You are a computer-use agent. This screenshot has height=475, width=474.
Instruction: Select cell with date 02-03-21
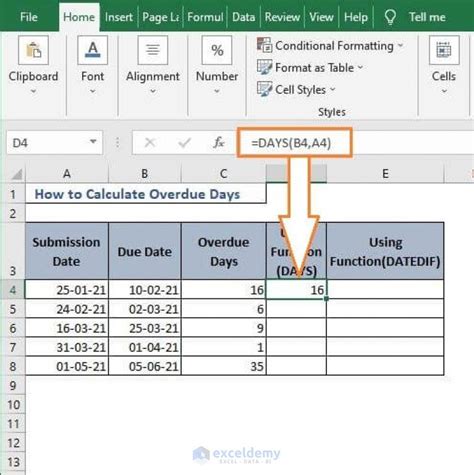point(145,309)
